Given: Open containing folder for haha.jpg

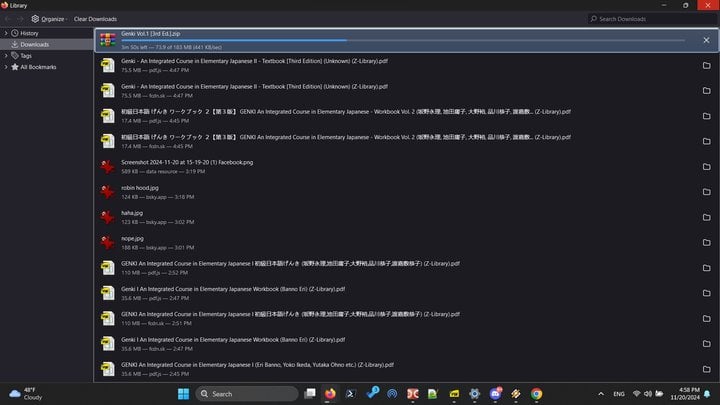Looking at the screenshot, I should coord(706,217).
